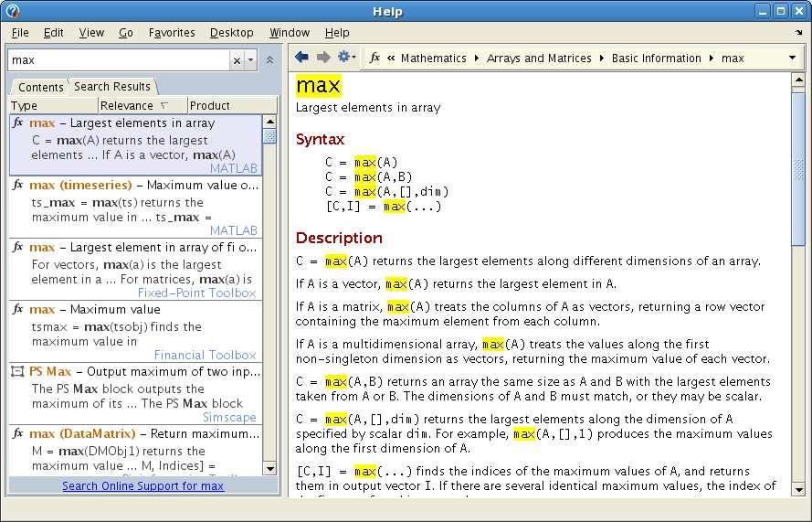
Task: Click in the search input field
Action: point(119,60)
